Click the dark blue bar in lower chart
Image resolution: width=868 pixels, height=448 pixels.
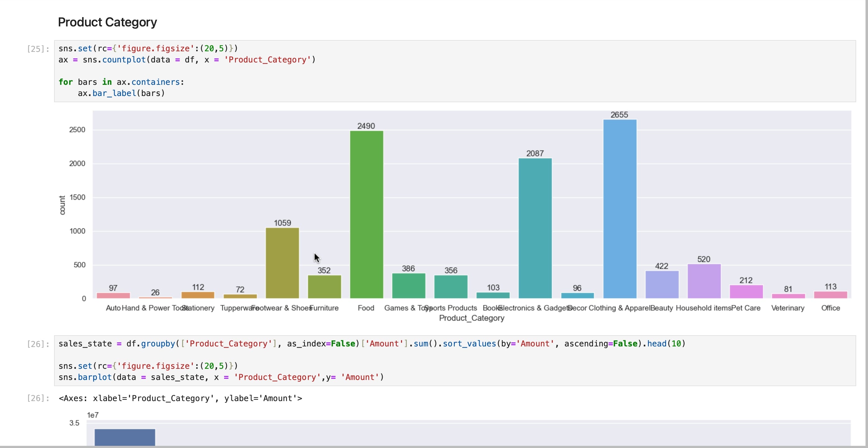coord(125,437)
